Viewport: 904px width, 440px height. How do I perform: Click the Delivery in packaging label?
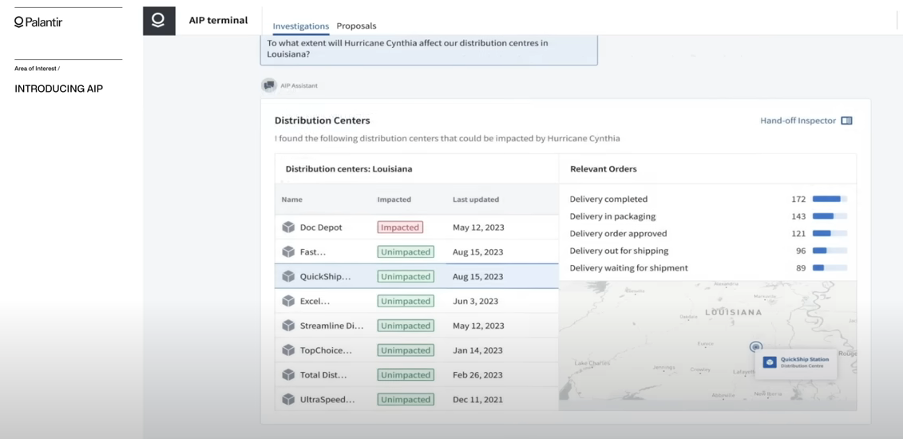pos(612,216)
